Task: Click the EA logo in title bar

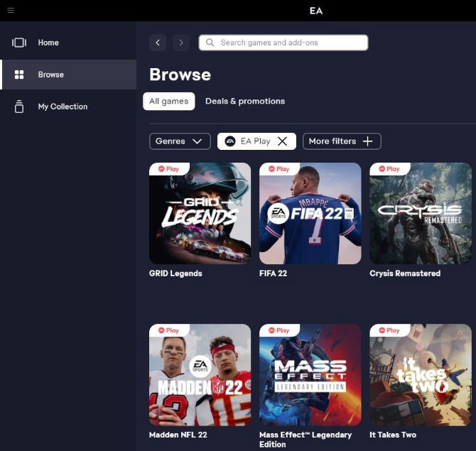Action: (316, 11)
